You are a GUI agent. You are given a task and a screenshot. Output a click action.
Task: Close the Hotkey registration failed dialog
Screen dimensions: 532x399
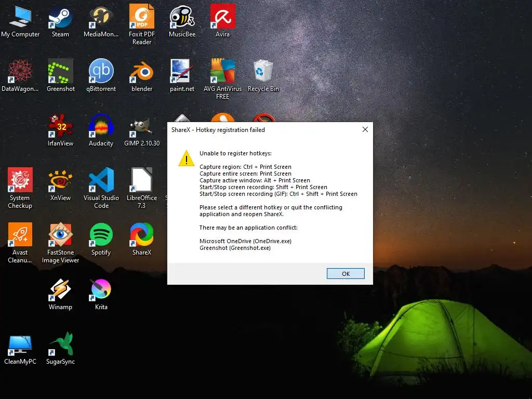pyautogui.click(x=365, y=129)
